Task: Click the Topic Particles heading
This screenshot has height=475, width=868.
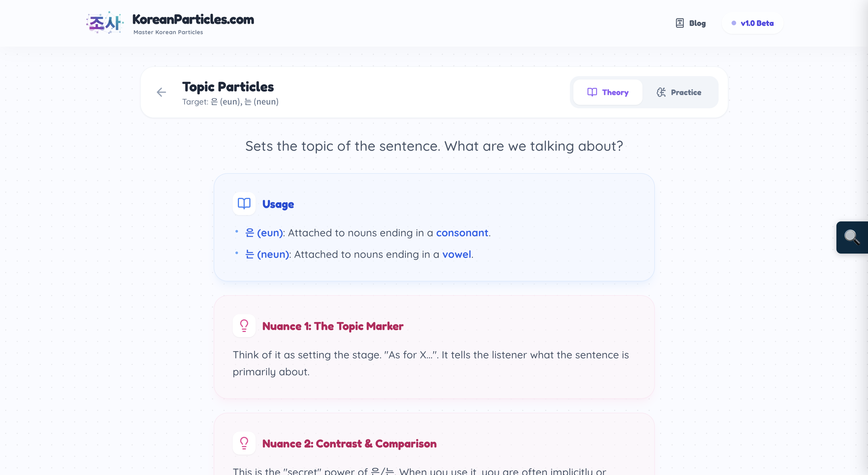Action: tap(228, 86)
